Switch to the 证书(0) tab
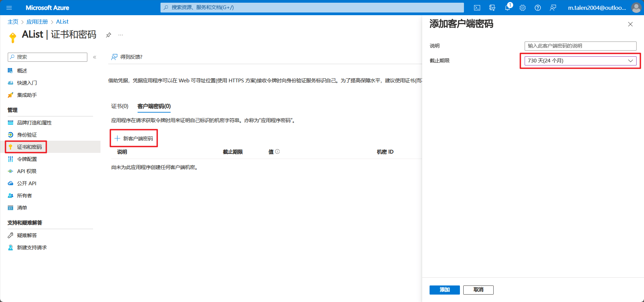This screenshot has height=302, width=644. [120, 106]
